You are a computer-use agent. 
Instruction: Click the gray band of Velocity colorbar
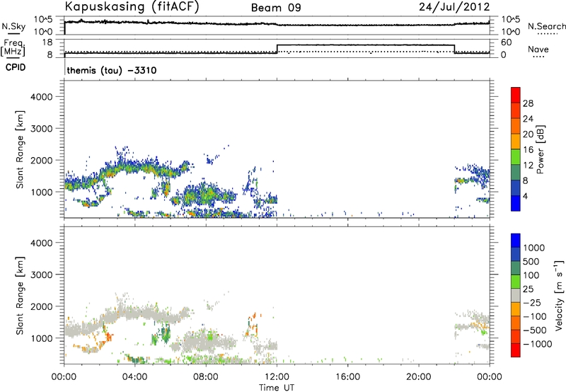[516, 295]
